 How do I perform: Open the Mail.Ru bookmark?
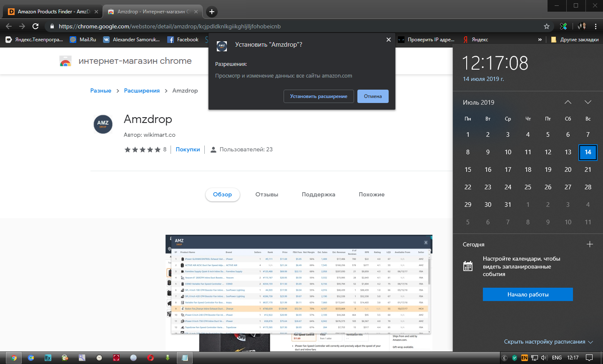pos(83,40)
